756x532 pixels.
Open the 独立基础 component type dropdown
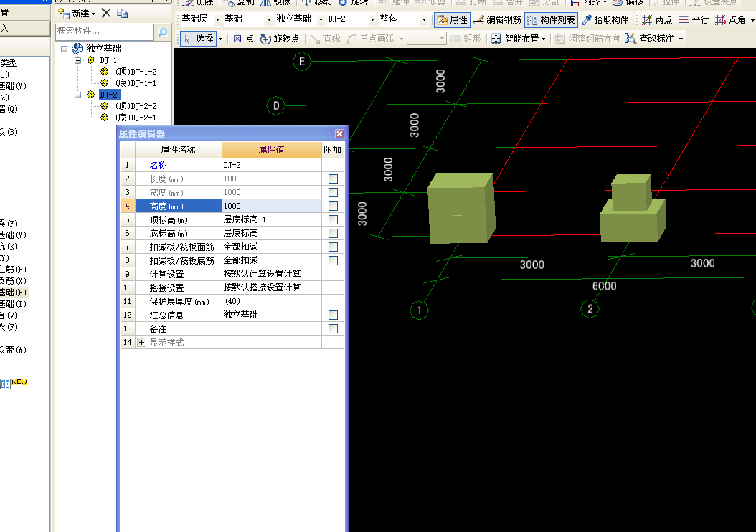pyautogui.click(x=321, y=20)
